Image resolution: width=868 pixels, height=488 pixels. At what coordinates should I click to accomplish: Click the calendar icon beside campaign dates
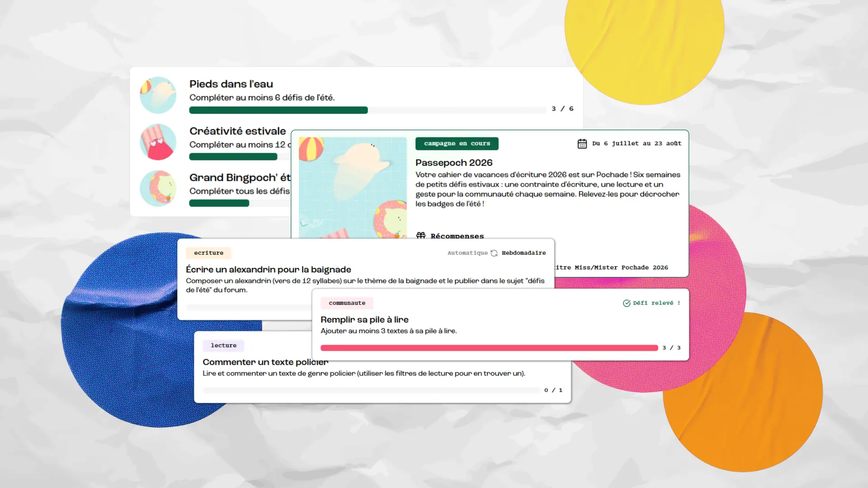click(x=582, y=144)
